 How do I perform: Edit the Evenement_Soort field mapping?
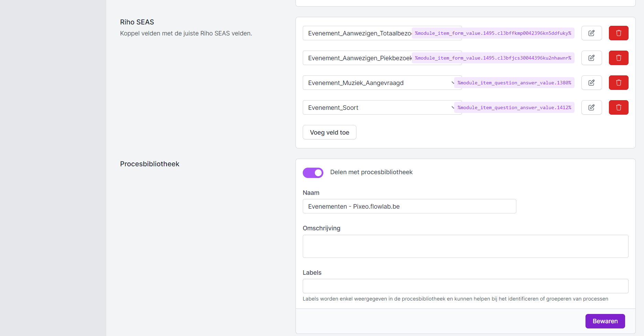tap(591, 107)
